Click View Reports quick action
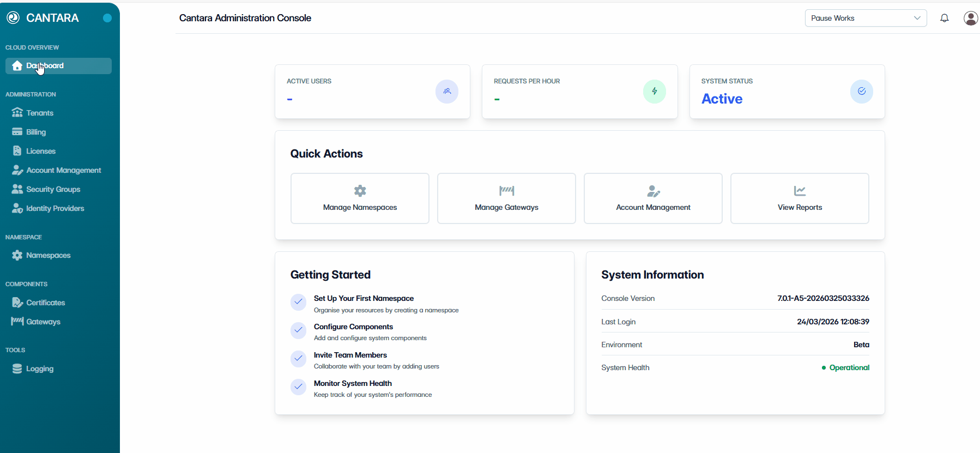The height and width of the screenshot is (453, 980). pos(800,198)
